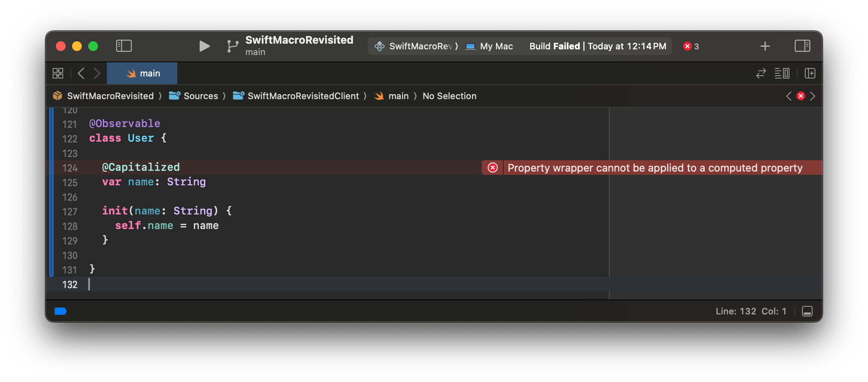Viewport: 868px width, 382px height.
Task: Choose the My Mac run destination
Action: pyautogui.click(x=496, y=46)
